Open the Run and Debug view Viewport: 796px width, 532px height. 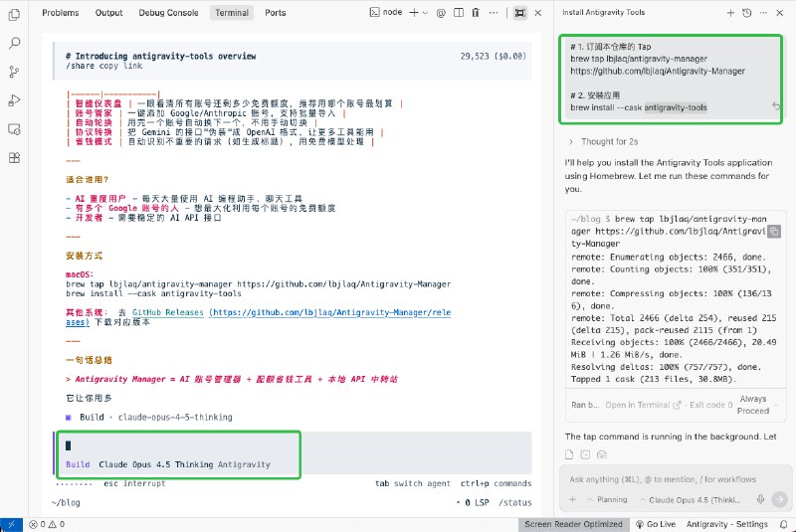click(14, 100)
